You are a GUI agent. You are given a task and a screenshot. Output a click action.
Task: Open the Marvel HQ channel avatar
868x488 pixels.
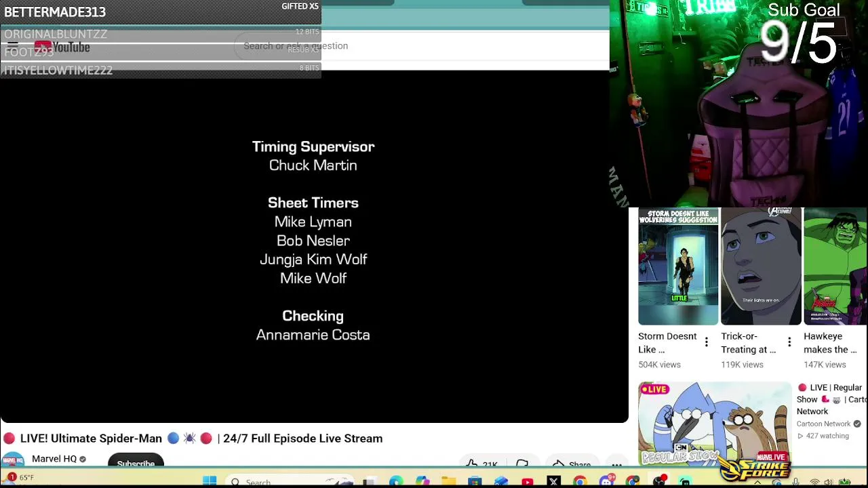[13, 460]
